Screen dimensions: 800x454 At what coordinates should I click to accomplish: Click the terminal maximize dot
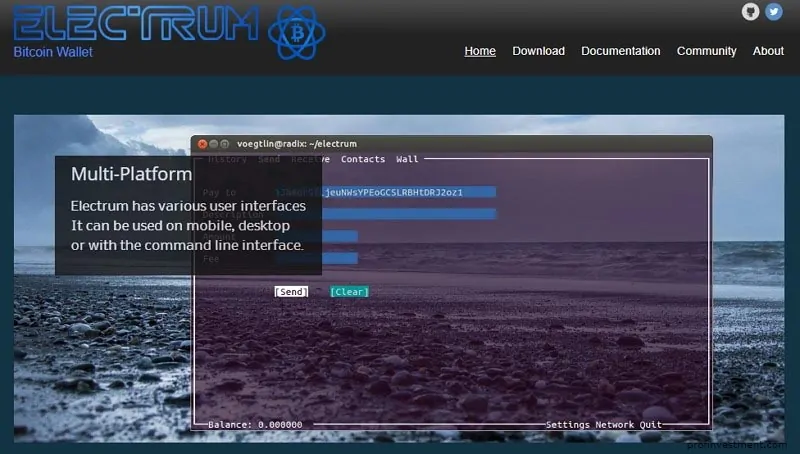coord(224,144)
